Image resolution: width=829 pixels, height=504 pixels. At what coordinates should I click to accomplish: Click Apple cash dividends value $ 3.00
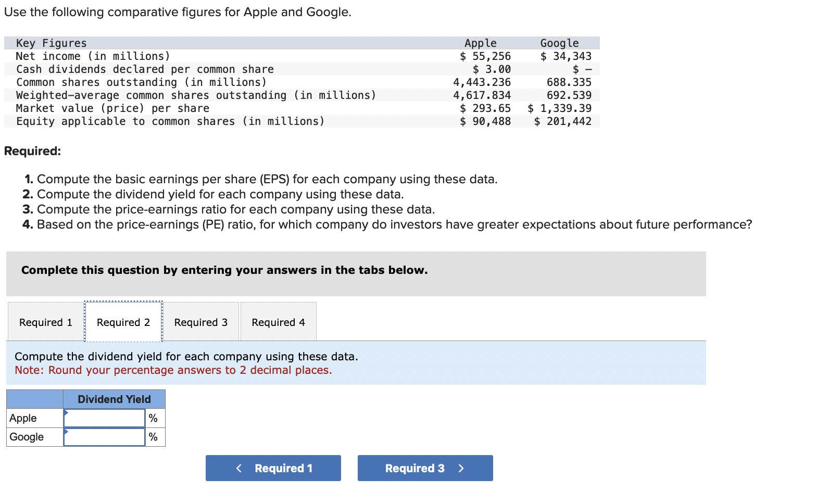(x=492, y=69)
